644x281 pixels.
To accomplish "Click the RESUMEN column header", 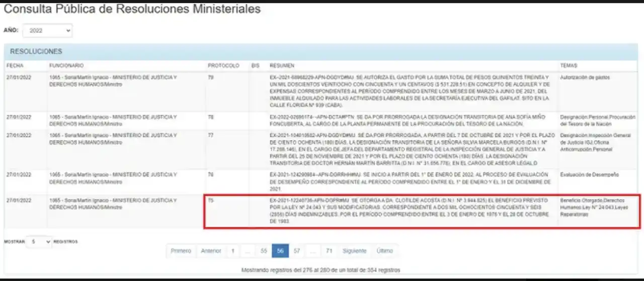I will [x=282, y=66].
